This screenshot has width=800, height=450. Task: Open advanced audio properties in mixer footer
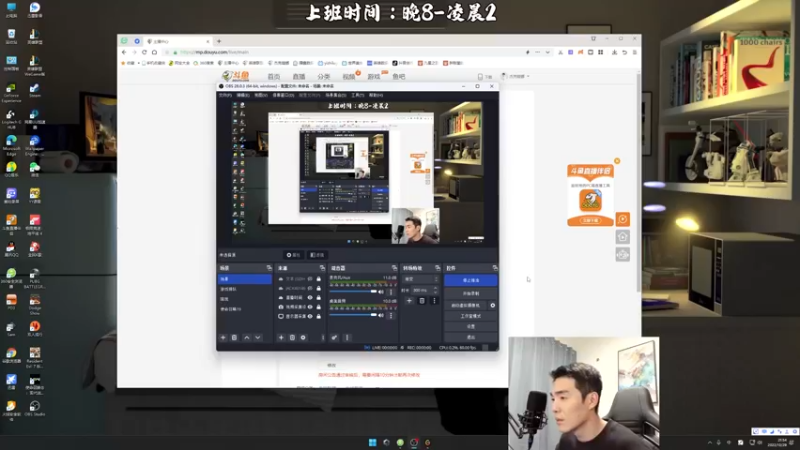pyautogui.click(x=334, y=338)
